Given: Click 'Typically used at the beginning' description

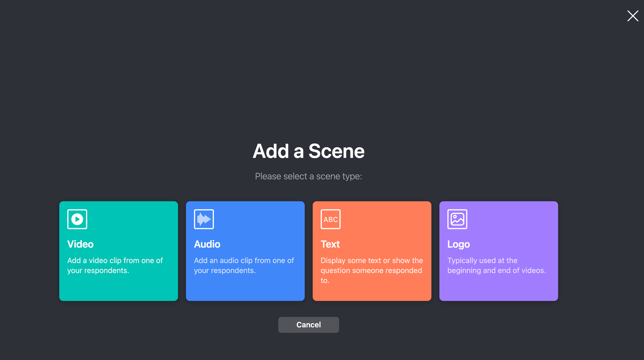Looking at the screenshot, I should click(496, 265).
